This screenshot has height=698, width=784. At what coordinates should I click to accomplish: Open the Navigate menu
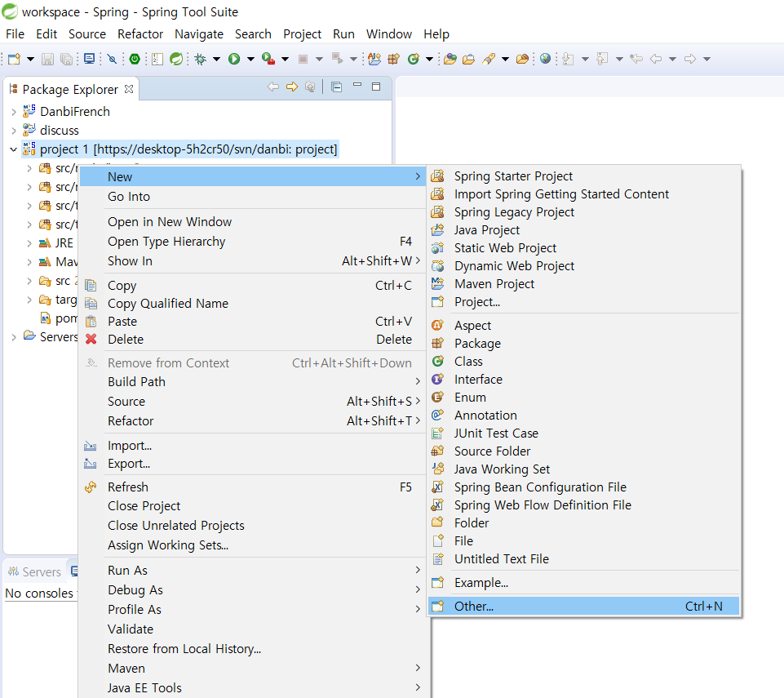199,34
